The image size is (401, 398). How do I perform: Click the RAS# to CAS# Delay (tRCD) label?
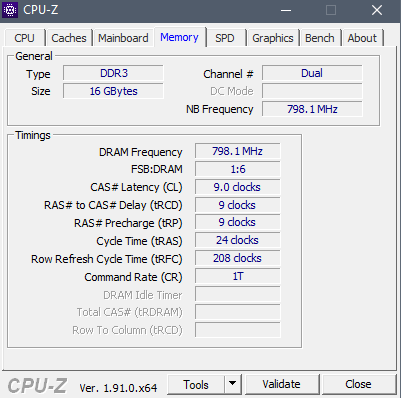pyautogui.click(x=113, y=205)
